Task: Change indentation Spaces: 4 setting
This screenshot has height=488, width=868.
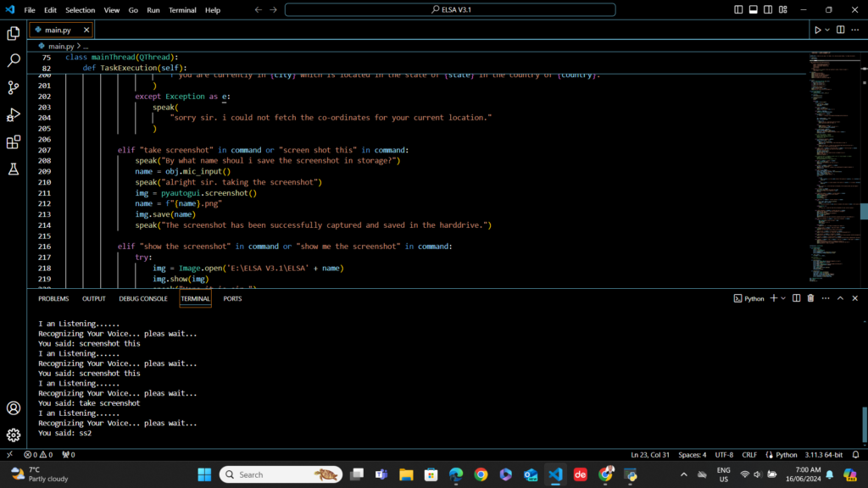Action: [693, 455]
